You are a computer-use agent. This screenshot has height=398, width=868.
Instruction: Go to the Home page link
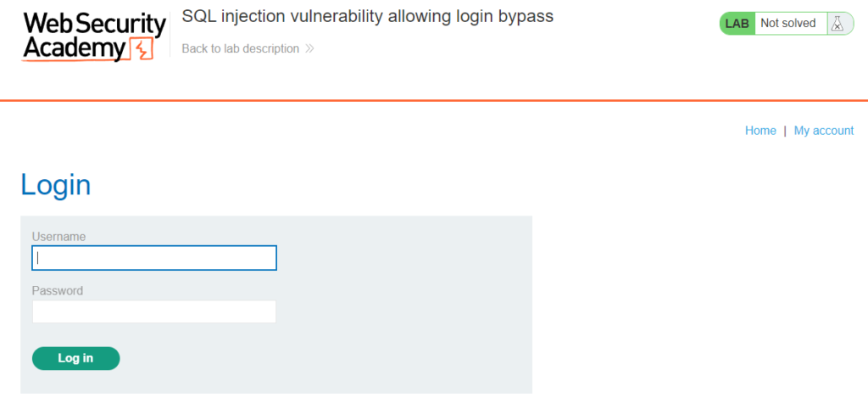pyautogui.click(x=760, y=131)
